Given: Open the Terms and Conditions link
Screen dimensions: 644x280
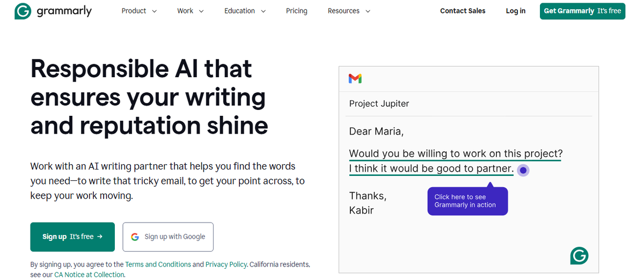Looking at the screenshot, I should 158,264.
